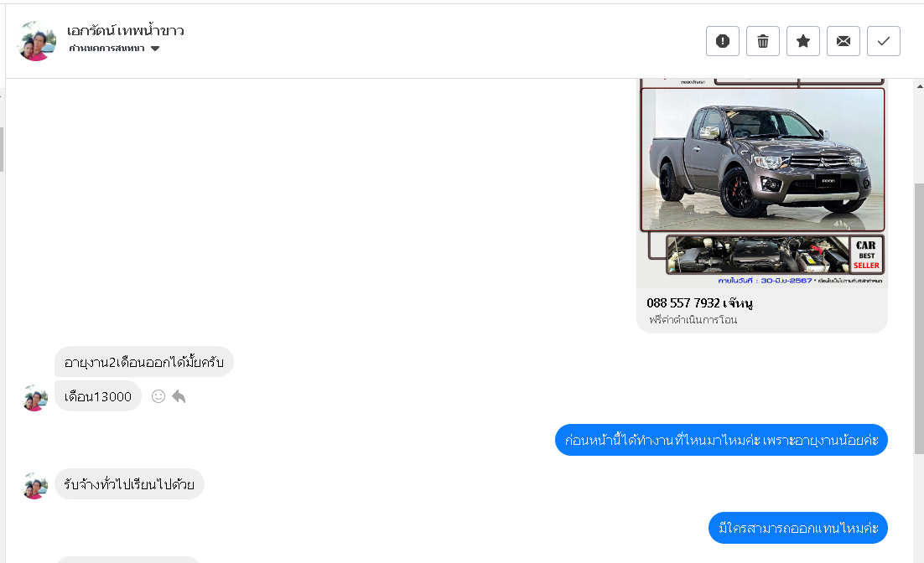This screenshot has height=563, width=924.
Task: Click the blue bubble มีใครสามารถออกแทนไหมค่ะ
Action: (798, 529)
